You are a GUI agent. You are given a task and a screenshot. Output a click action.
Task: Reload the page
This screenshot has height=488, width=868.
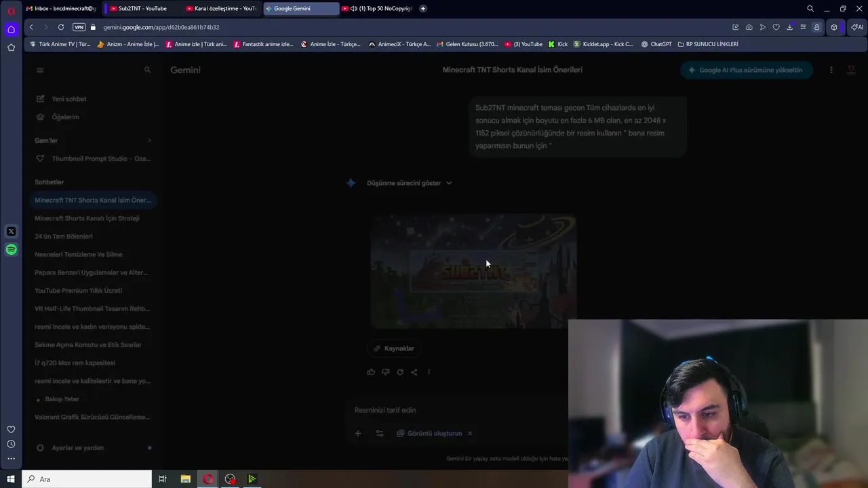[61, 27]
